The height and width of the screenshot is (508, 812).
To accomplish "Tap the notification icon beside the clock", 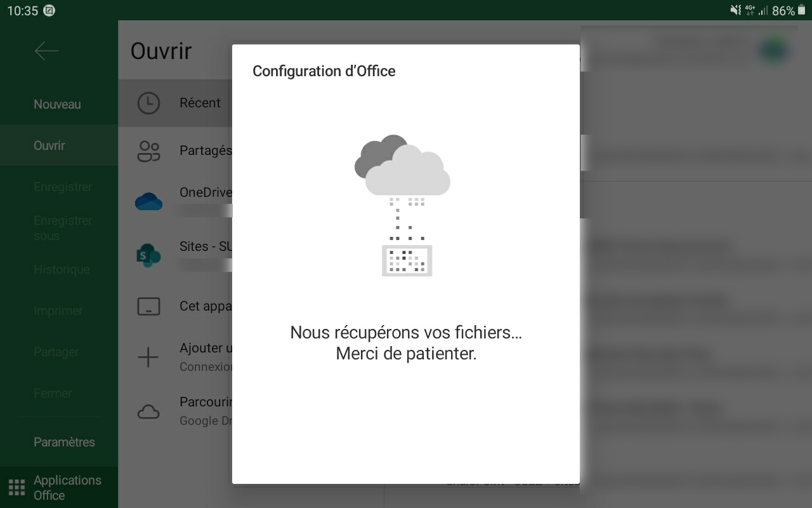I will (50, 10).
